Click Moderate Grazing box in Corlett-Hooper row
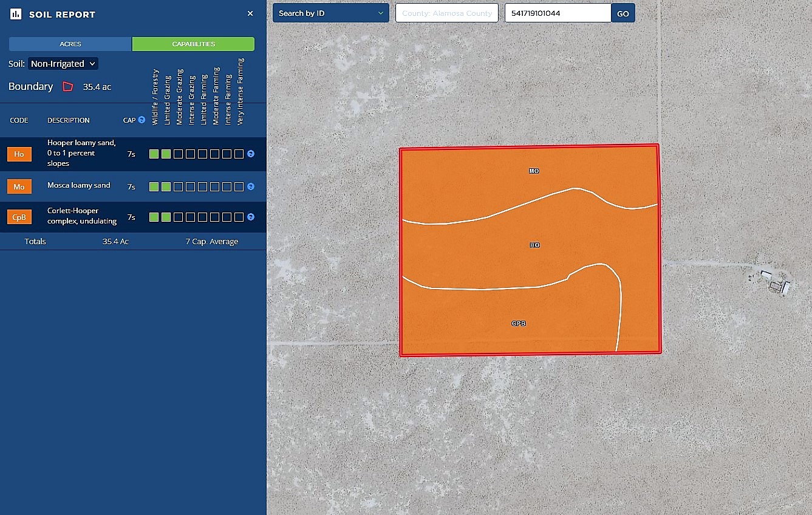812x515 pixels. (178, 217)
